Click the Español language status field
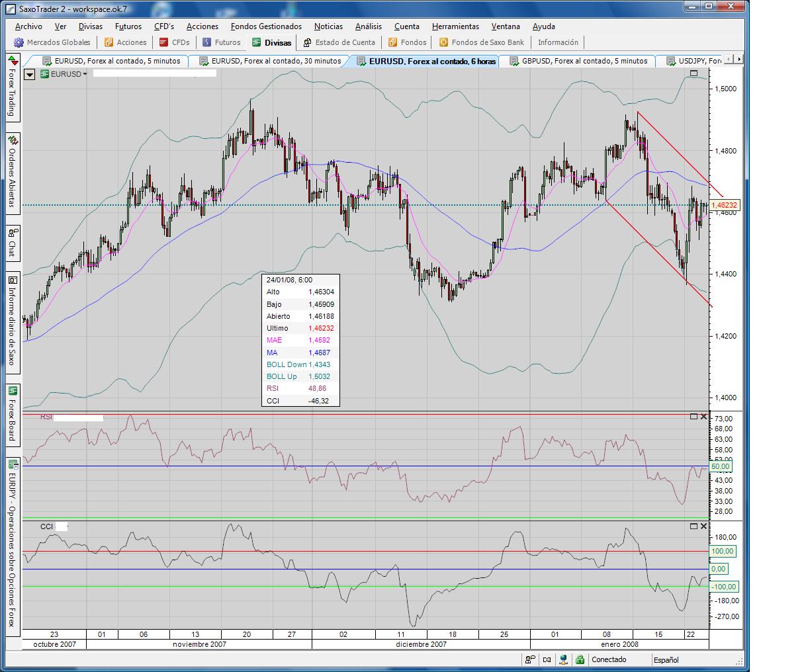The image size is (806, 672). point(666,659)
